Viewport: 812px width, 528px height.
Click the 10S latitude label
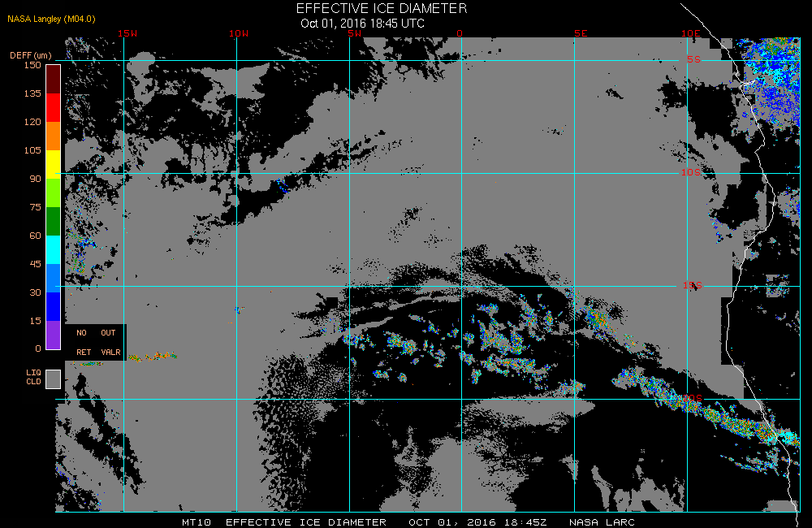(x=691, y=172)
